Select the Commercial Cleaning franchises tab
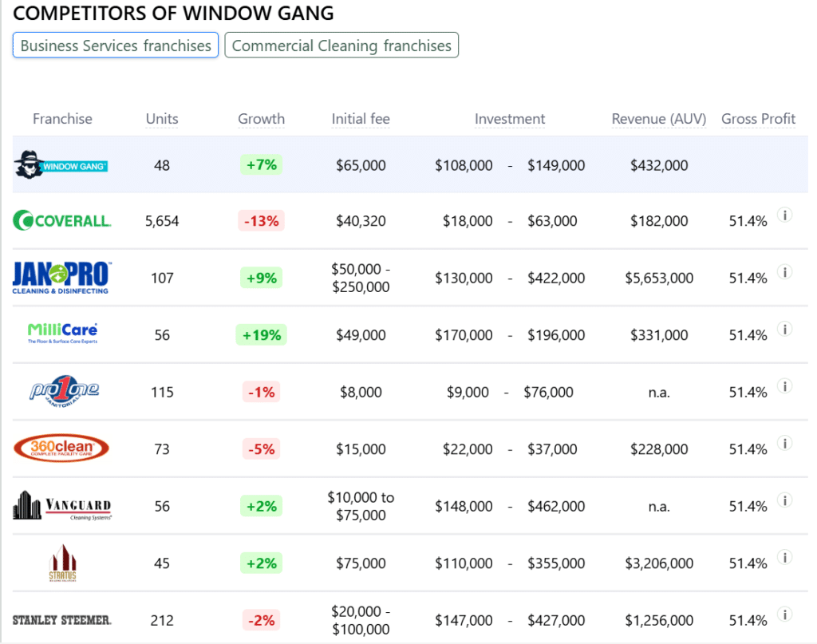This screenshot has width=817, height=644. [x=341, y=45]
